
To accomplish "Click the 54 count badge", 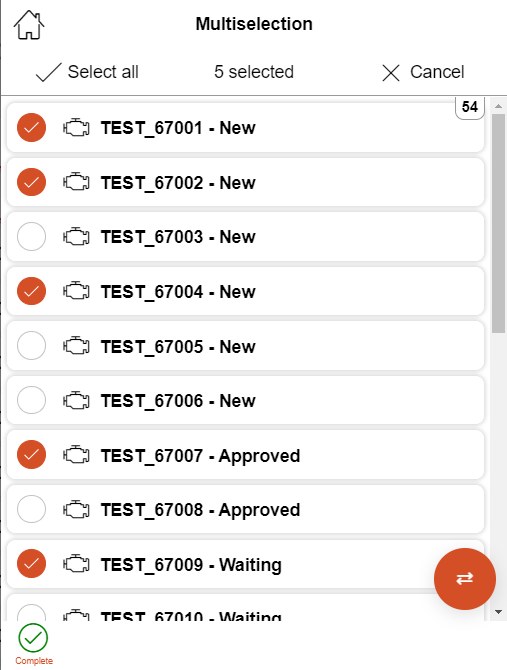I will pyautogui.click(x=470, y=107).
